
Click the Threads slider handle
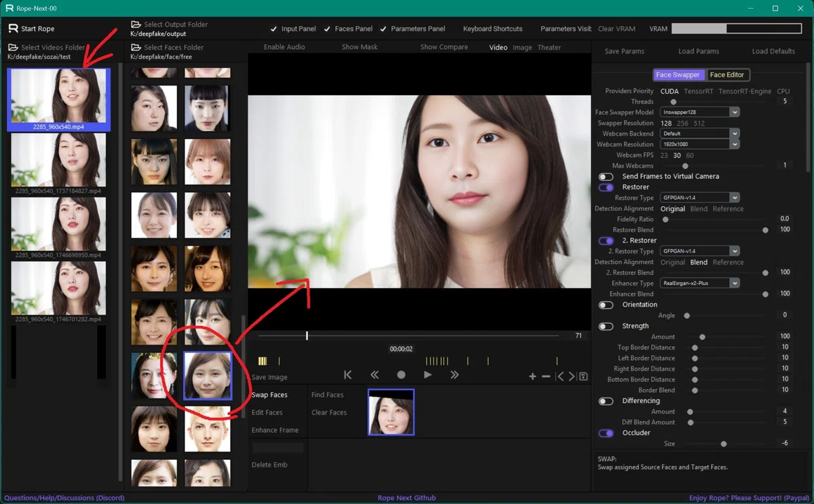(674, 102)
